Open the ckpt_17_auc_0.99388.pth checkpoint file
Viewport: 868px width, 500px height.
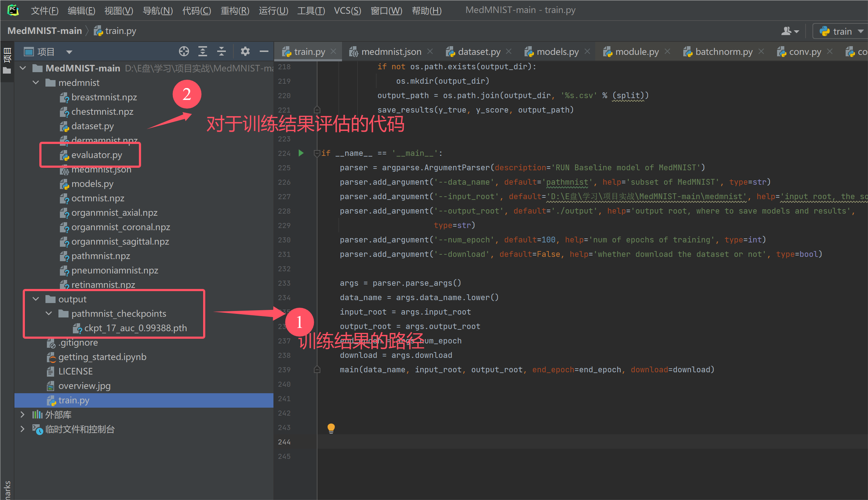135,328
